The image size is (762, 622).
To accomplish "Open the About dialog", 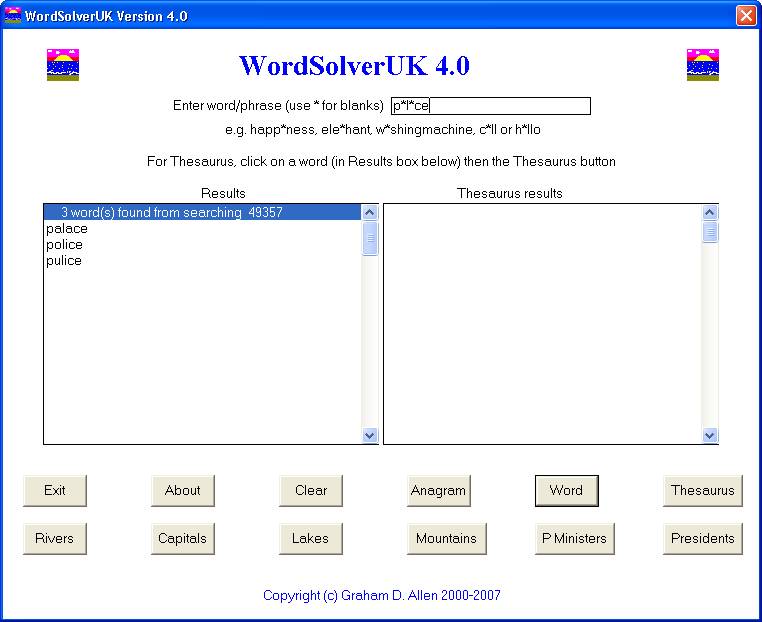I will pos(183,491).
